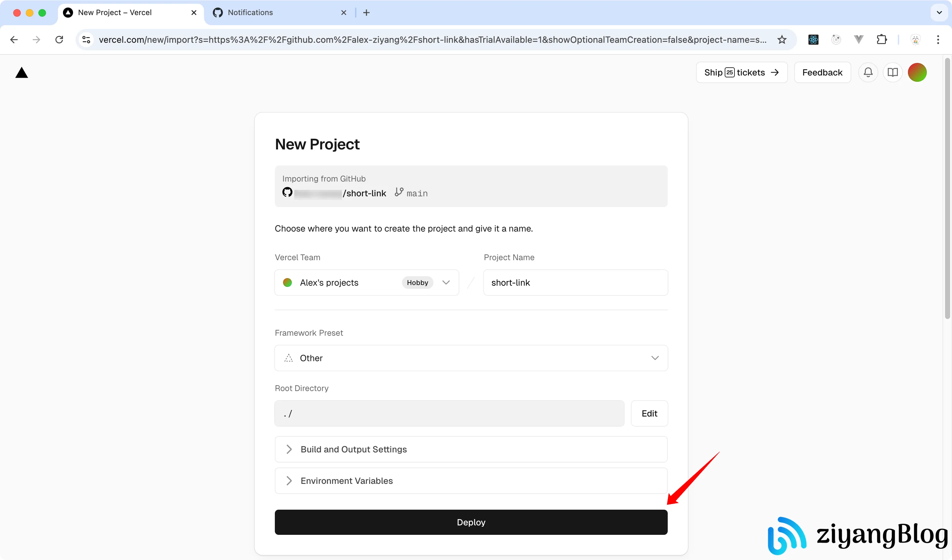This screenshot has height=560, width=952.
Task: Open the Vercel Team dropdown
Action: (x=366, y=283)
